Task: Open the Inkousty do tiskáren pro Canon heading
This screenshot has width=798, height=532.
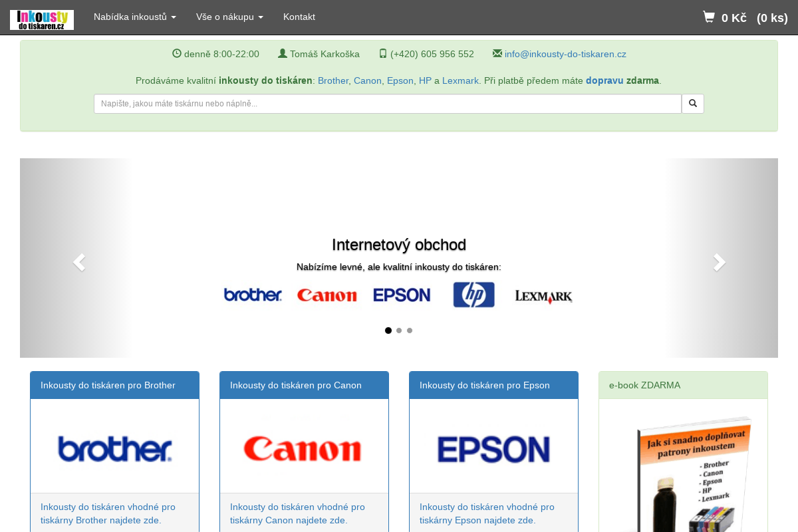Action: coord(296,385)
